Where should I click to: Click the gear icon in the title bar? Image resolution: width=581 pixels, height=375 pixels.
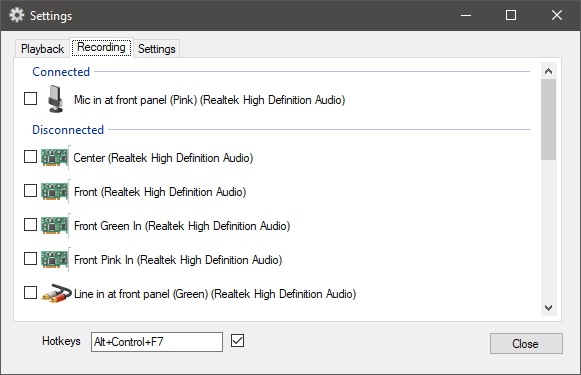click(17, 15)
